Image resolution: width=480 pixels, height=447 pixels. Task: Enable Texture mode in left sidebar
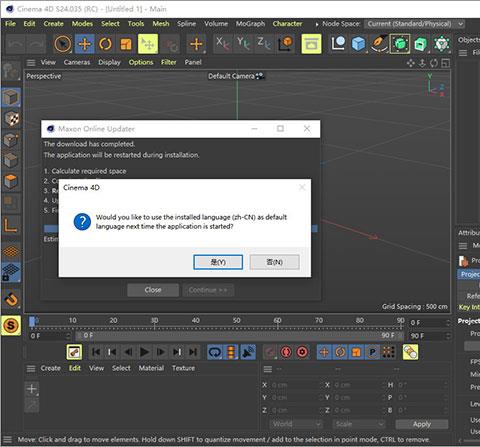11,119
